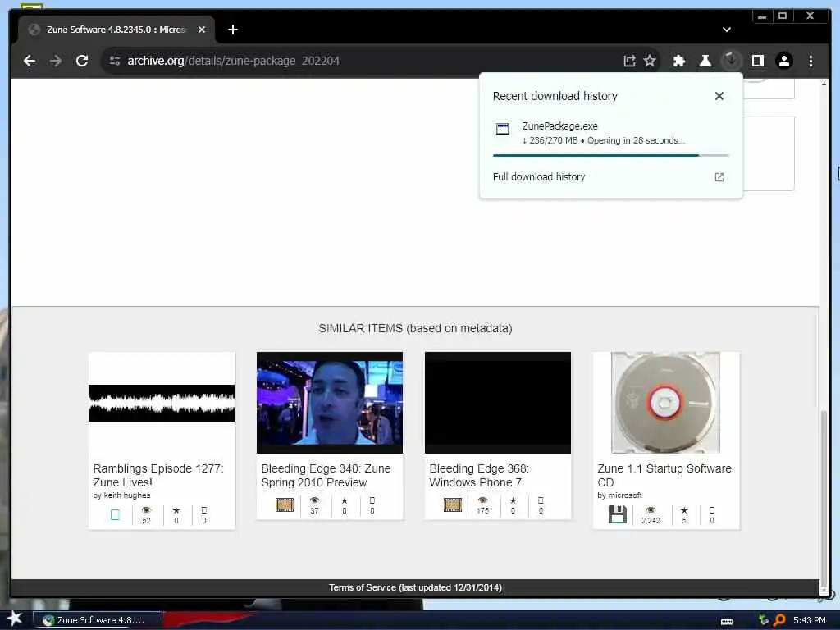The image size is (840, 630).
Task: Close the Zune Software tab
Action: [x=202, y=30]
